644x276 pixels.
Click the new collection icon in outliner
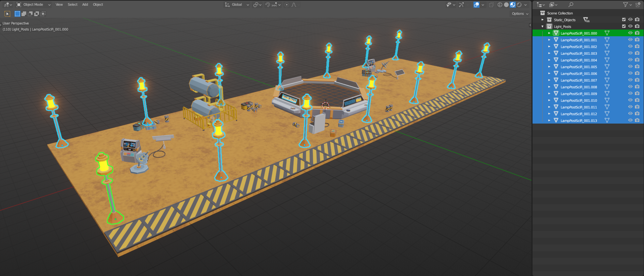pyautogui.click(x=638, y=5)
